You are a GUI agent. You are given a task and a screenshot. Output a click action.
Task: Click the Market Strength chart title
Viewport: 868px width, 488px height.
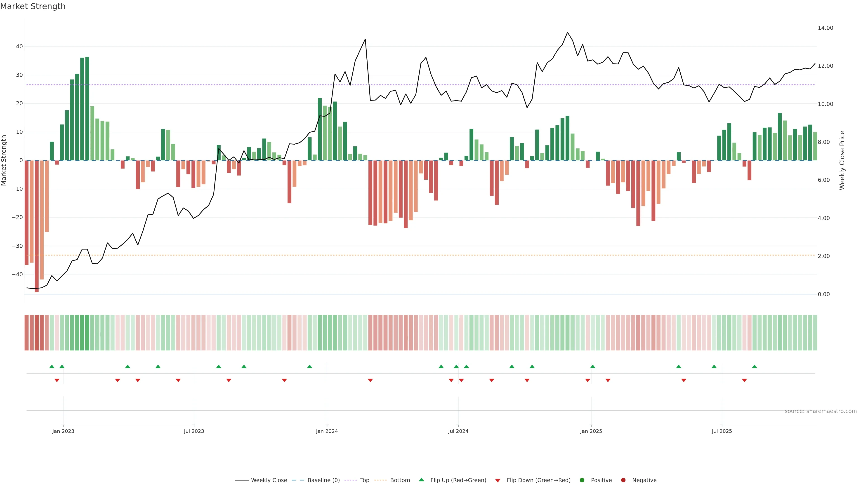pyautogui.click(x=33, y=6)
